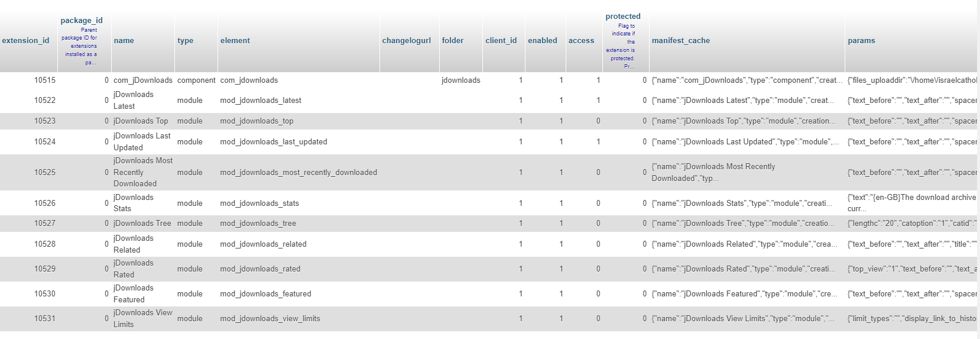Click the folder column header
980x339 pixels.
point(453,40)
